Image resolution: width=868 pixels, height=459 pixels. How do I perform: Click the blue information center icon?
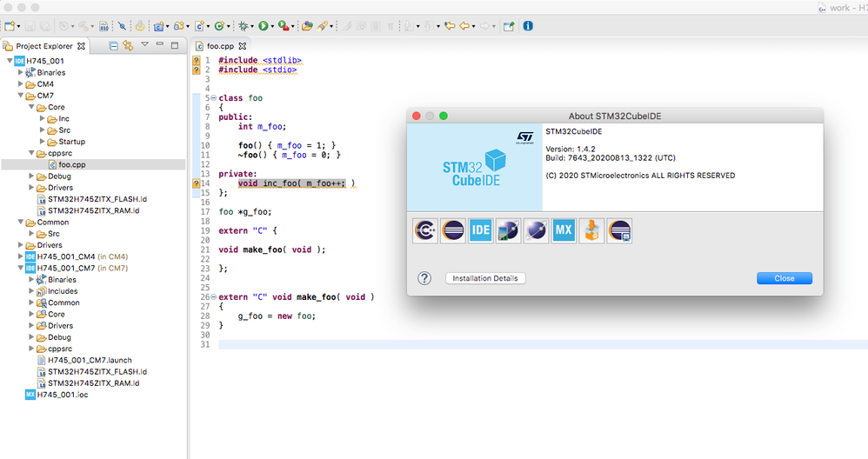coord(528,26)
